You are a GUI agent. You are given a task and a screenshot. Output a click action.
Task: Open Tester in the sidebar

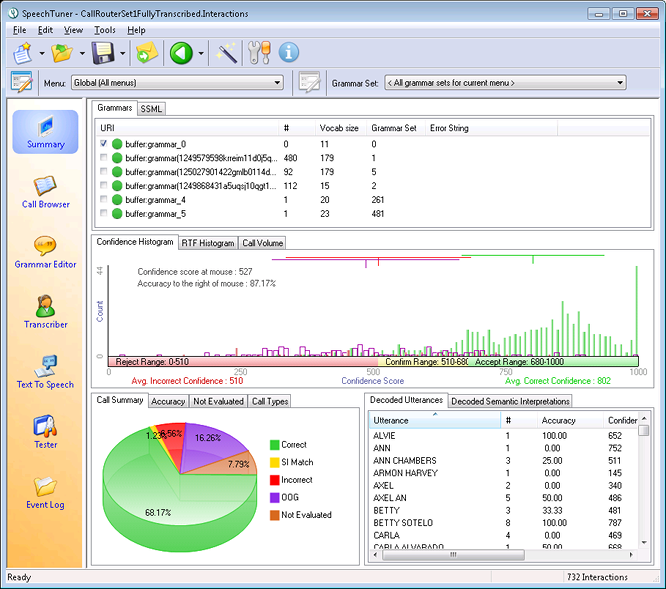[x=45, y=432]
